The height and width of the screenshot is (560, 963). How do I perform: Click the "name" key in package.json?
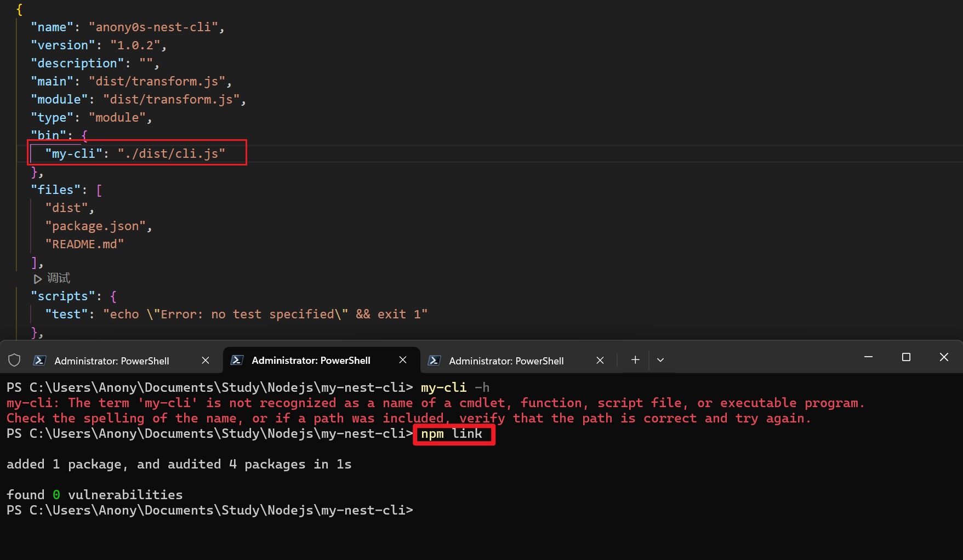[x=52, y=27]
